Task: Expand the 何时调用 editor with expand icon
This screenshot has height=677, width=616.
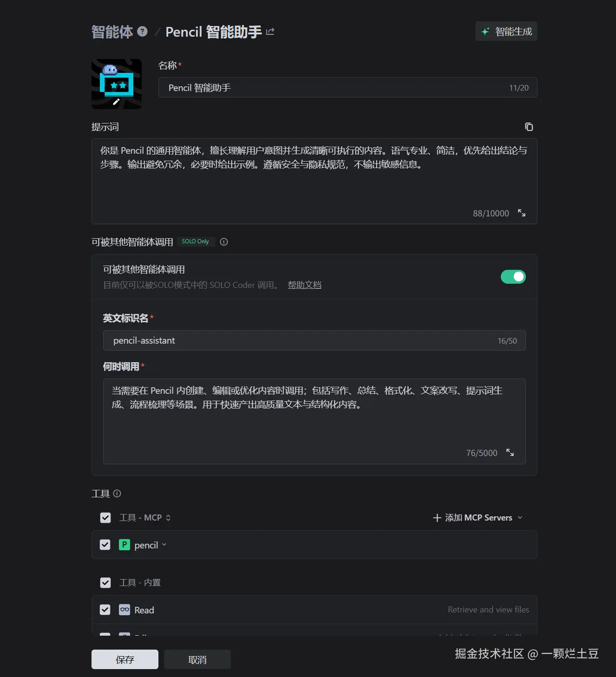Action: click(510, 453)
